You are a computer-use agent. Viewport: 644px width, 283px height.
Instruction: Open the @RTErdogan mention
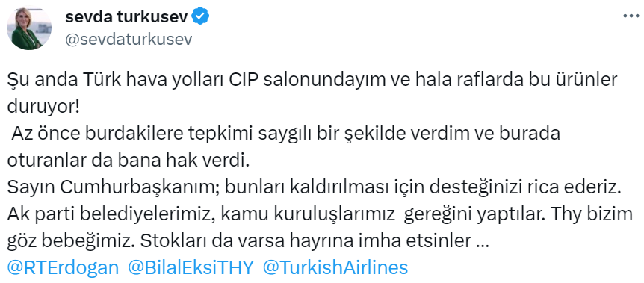click(x=63, y=268)
